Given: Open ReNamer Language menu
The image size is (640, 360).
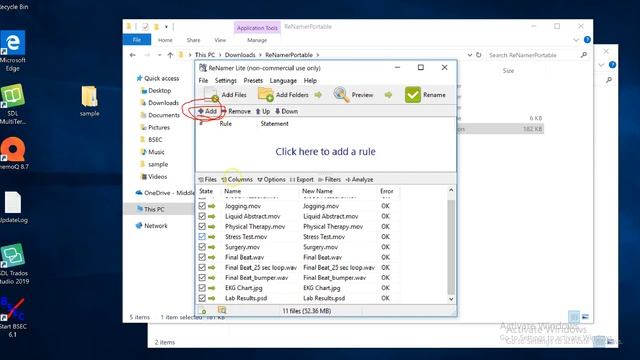Looking at the screenshot, I should tap(283, 80).
